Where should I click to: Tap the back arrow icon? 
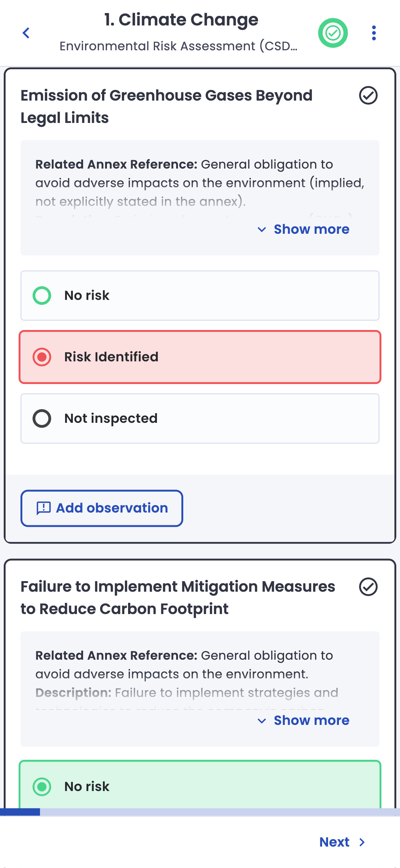(x=26, y=33)
